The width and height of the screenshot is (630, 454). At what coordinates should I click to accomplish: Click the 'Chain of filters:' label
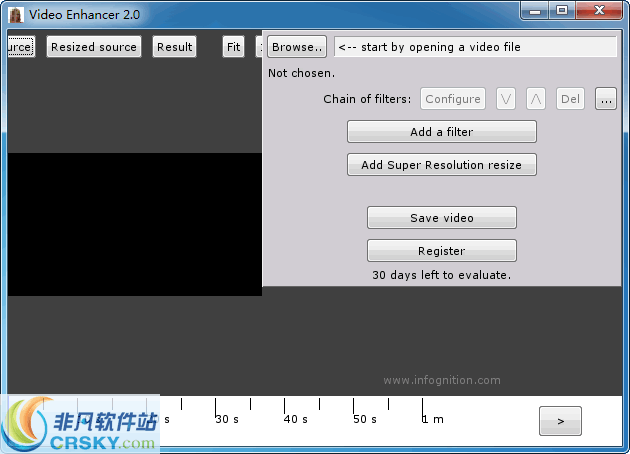coord(367,99)
